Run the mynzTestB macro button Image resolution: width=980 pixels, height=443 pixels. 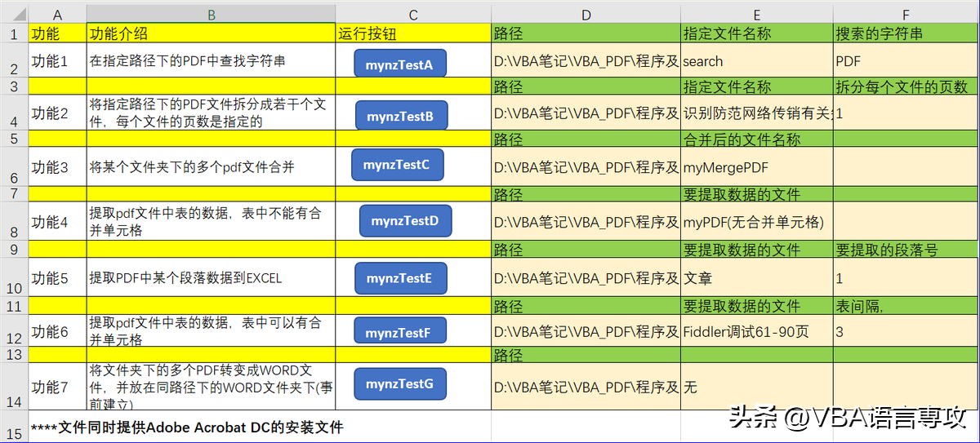[x=401, y=115]
